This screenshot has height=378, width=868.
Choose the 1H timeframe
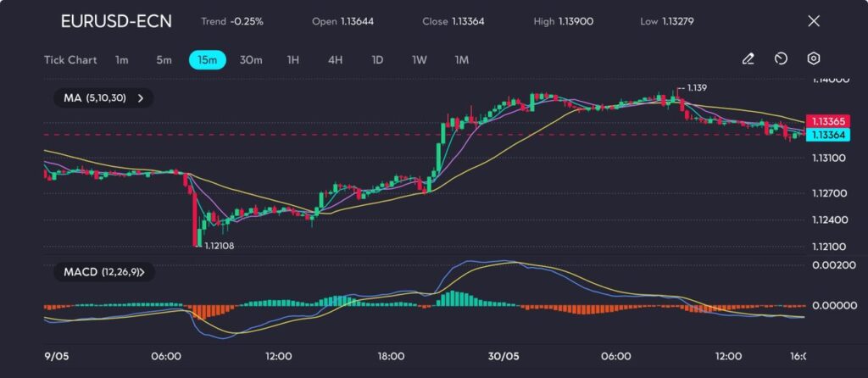click(293, 60)
